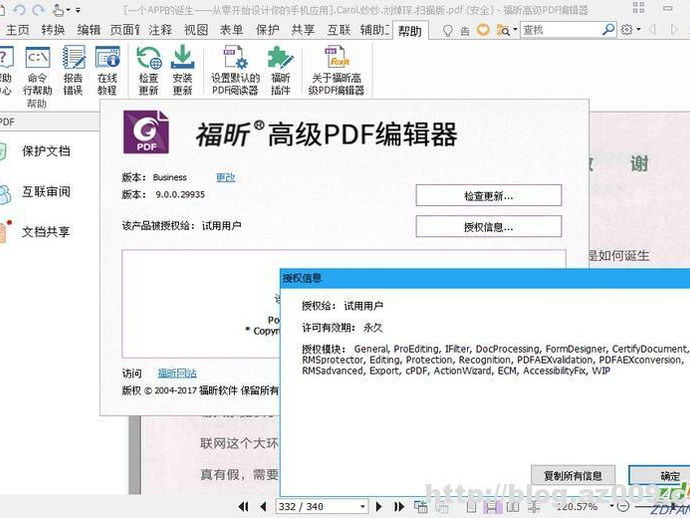Open the 命令行帮助 command line help
The image size is (690, 518).
click(37, 70)
